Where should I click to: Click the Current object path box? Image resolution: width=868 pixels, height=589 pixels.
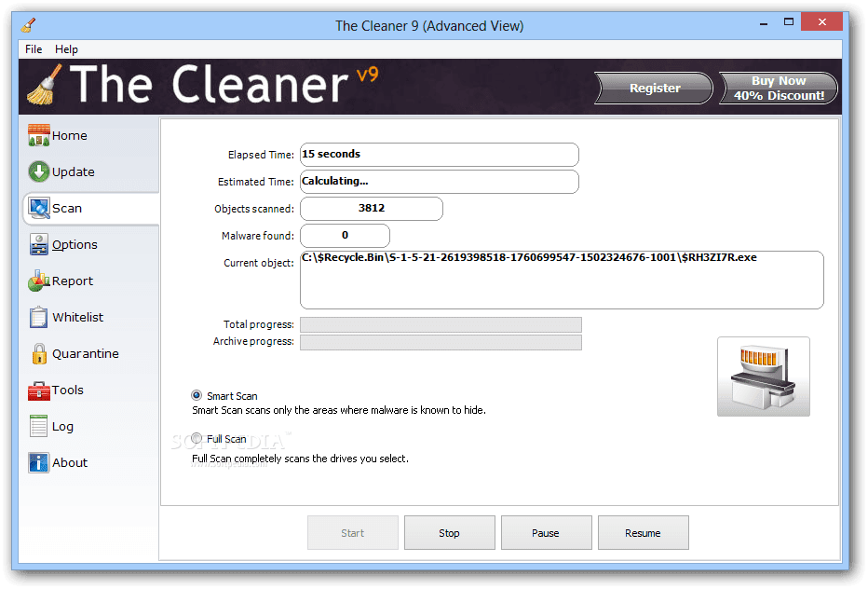point(562,281)
